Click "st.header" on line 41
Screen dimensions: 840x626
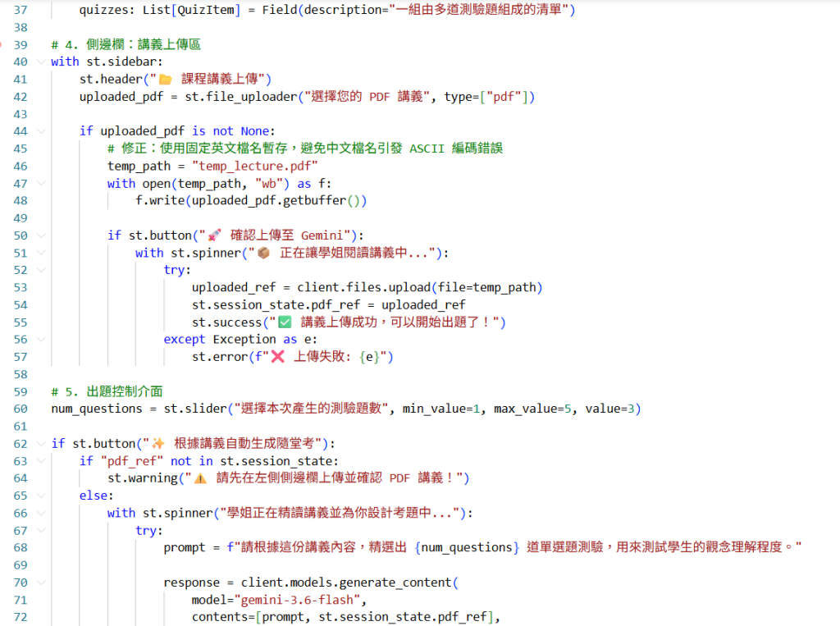point(111,80)
